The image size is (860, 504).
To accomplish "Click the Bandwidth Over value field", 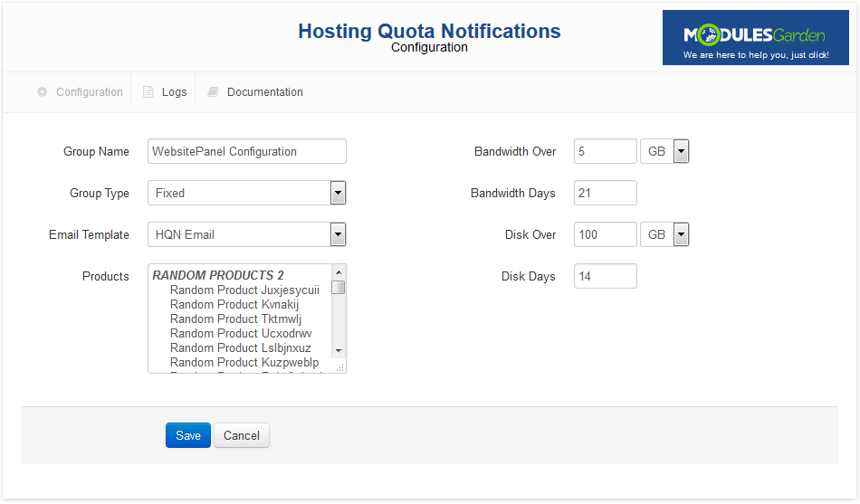I will click(x=606, y=151).
